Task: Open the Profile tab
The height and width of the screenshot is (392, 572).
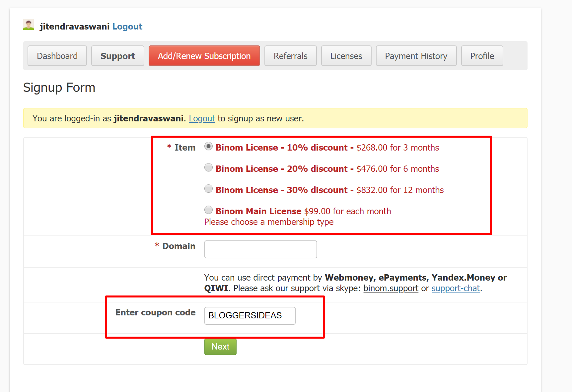Action: click(482, 56)
